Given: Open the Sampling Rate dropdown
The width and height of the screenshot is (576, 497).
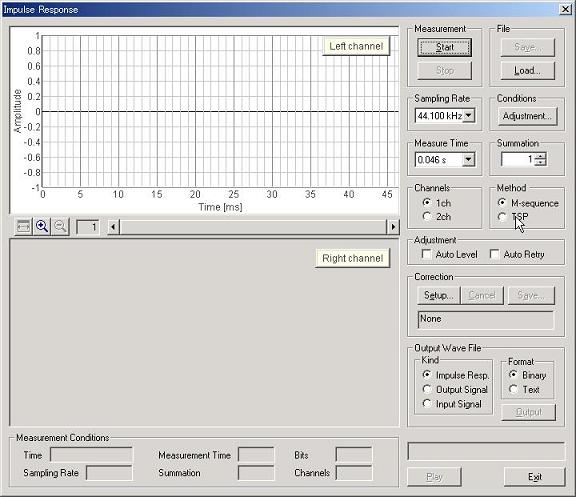Looking at the screenshot, I should (x=468, y=116).
